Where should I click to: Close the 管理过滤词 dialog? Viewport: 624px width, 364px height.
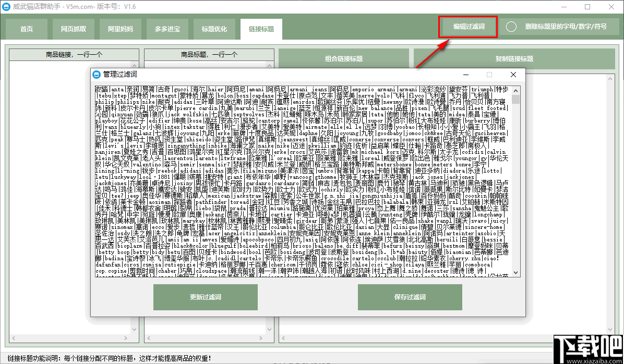click(513, 75)
